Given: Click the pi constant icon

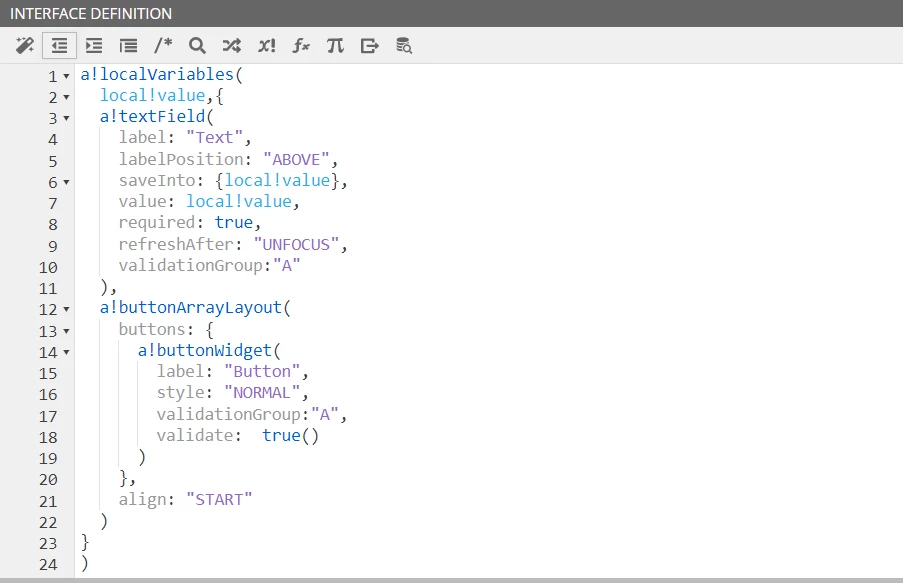Looking at the screenshot, I should tap(335, 46).
